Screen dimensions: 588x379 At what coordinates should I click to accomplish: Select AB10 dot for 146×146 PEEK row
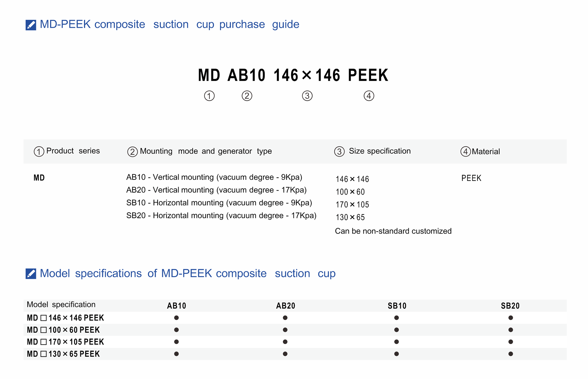176,318
